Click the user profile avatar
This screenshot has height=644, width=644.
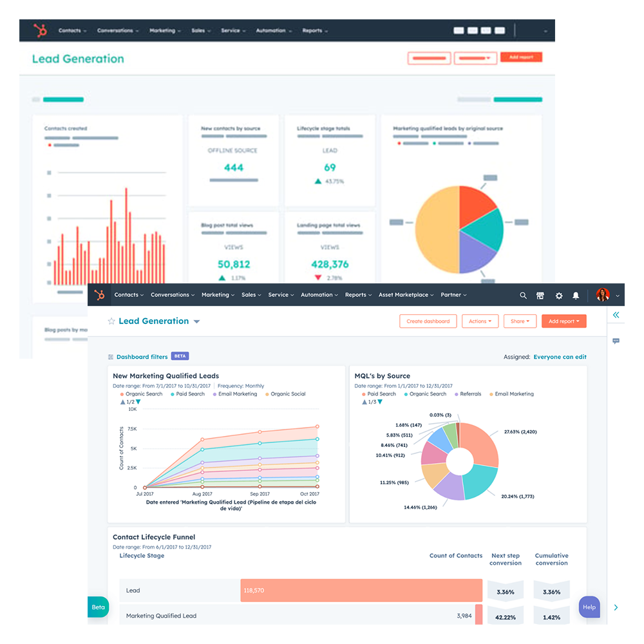[x=603, y=295]
